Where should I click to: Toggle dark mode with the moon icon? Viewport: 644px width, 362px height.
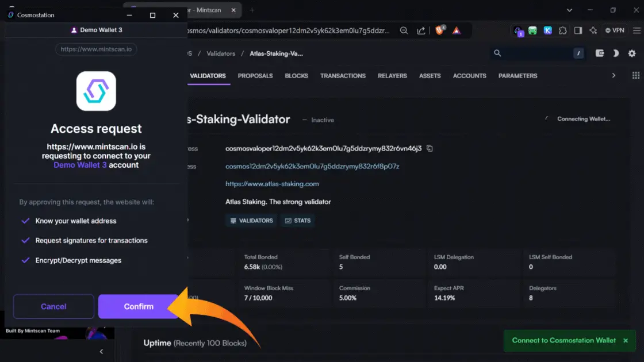point(616,53)
